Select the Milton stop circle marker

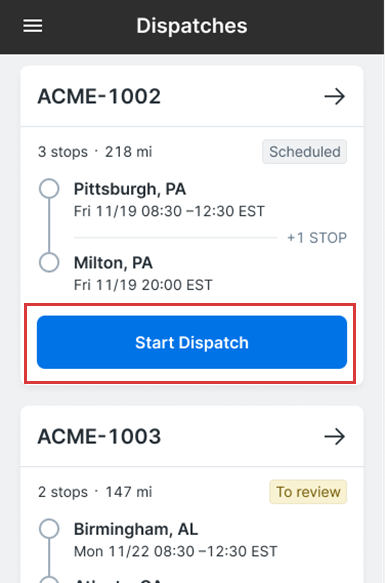coord(49,262)
